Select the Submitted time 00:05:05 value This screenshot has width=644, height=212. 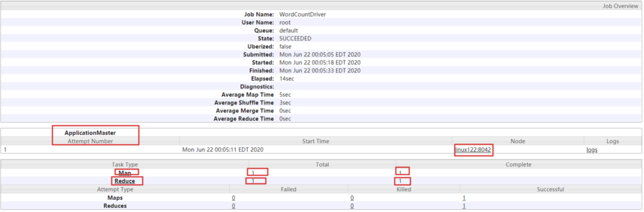click(320, 54)
